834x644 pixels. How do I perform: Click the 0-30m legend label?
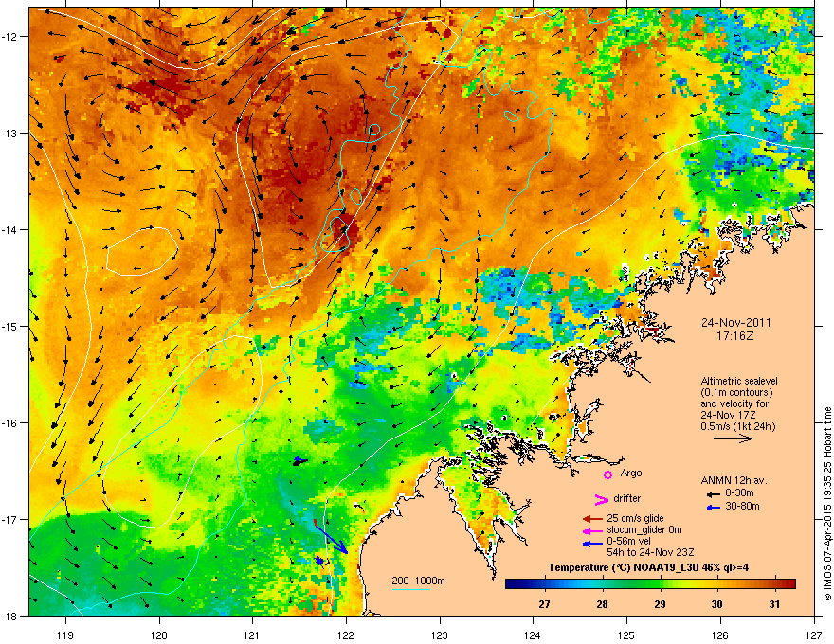(739, 493)
